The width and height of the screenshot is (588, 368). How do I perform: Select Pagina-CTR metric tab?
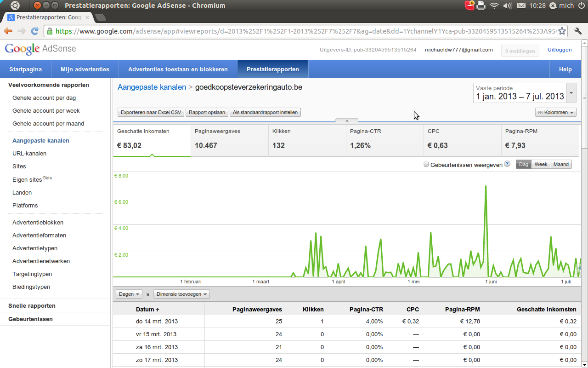(x=385, y=140)
